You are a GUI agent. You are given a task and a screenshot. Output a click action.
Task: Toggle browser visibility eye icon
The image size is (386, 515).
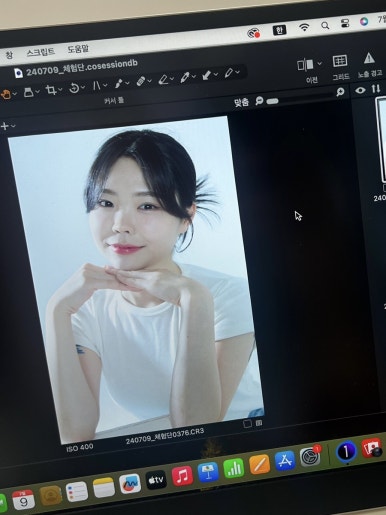(x=360, y=90)
